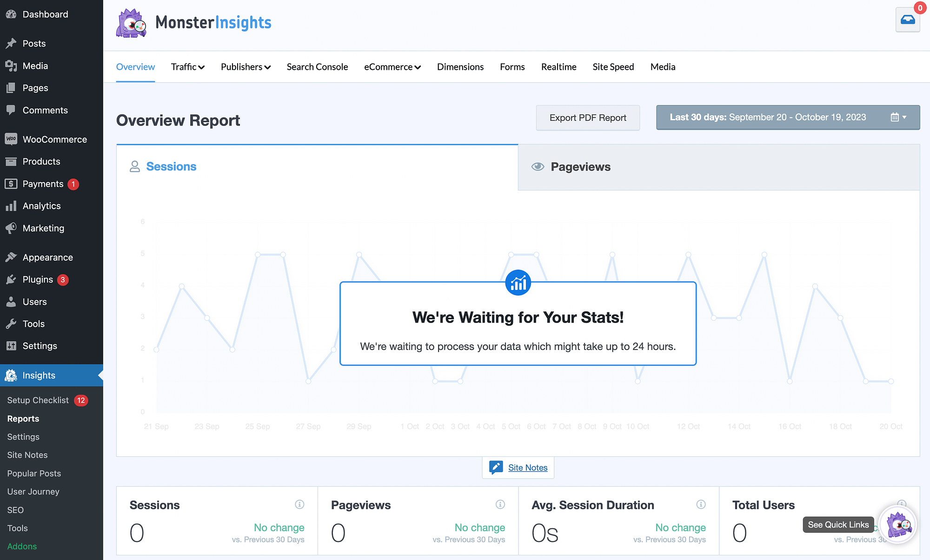Image resolution: width=930 pixels, height=560 pixels.
Task: Click the Marketing megaphone icon
Action: point(11,228)
